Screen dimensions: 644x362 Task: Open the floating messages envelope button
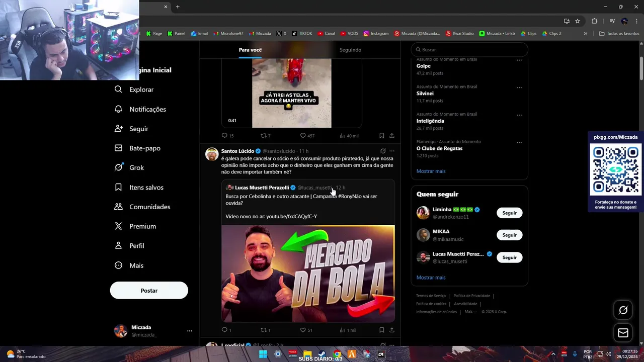click(623, 333)
